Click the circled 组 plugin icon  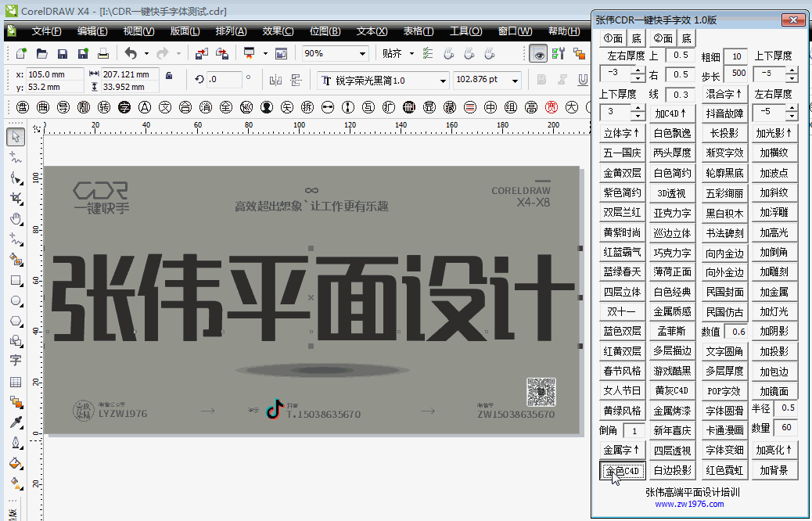[511, 107]
